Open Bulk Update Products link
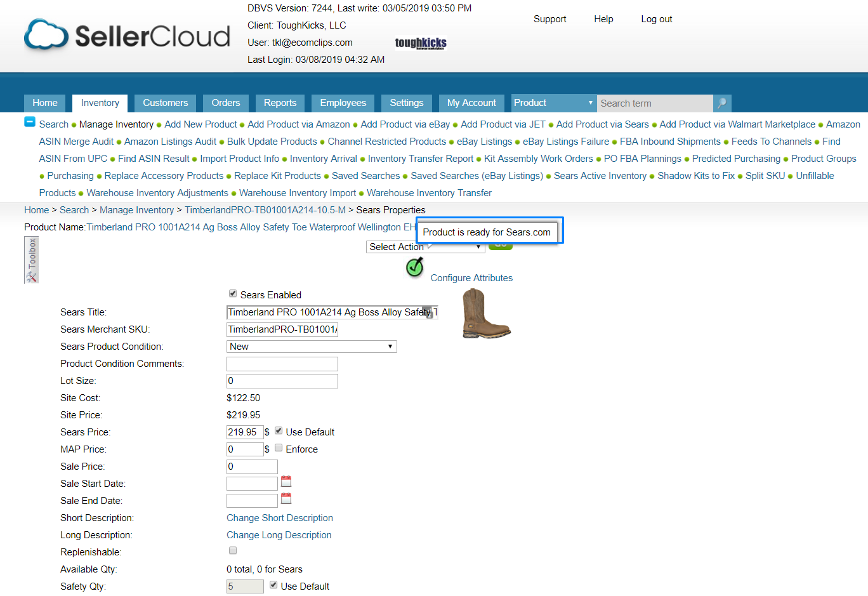The height and width of the screenshot is (596, 868). click(x=272, y=142)
